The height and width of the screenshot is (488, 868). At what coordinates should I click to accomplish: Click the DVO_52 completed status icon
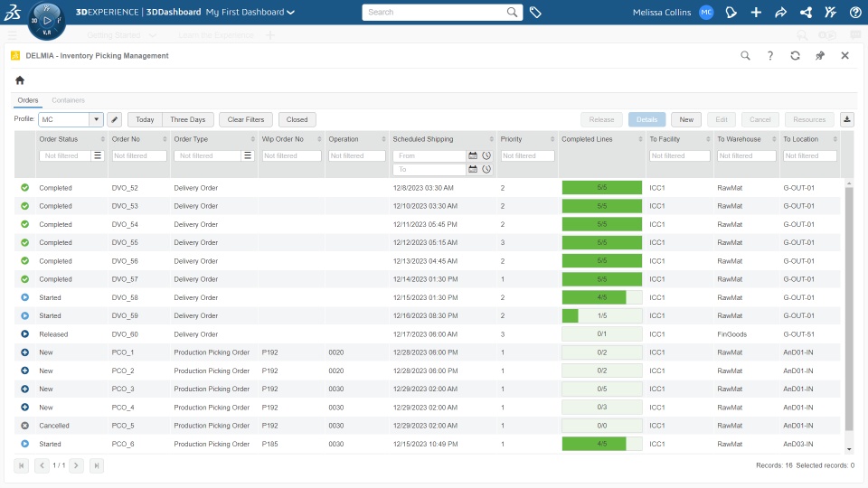tap(25, 188)
